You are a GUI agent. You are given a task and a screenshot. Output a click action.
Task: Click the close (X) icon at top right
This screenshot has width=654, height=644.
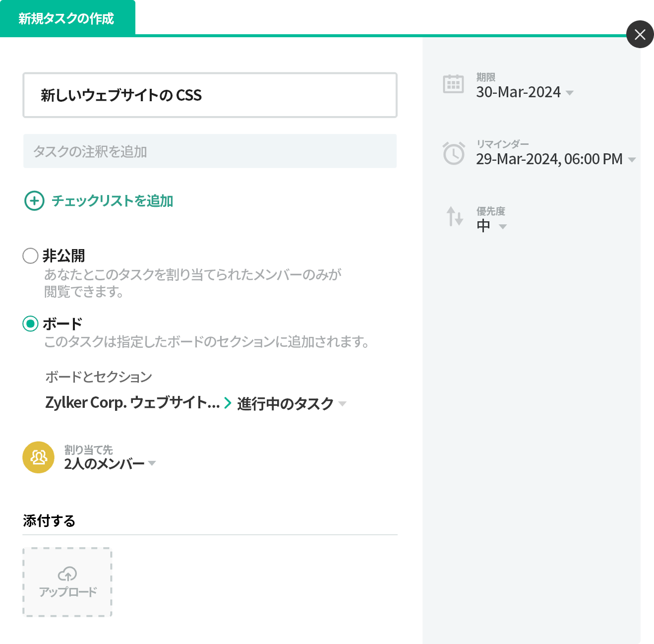tap(640, 34)
